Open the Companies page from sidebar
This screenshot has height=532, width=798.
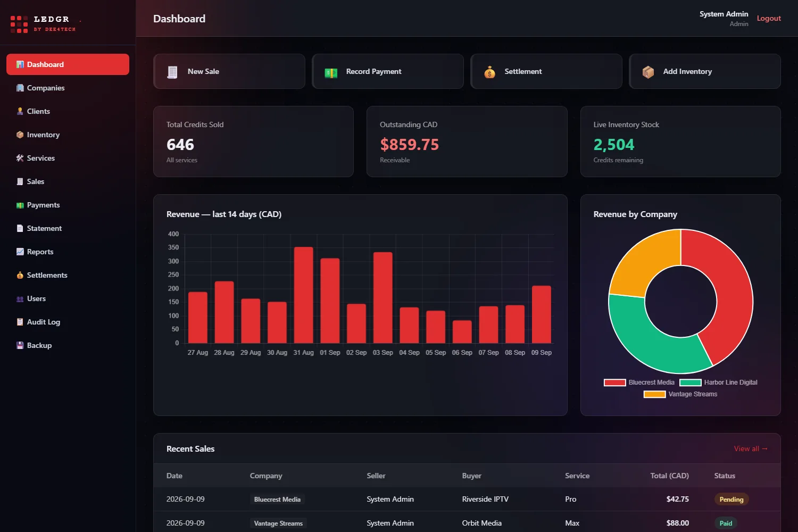click(x=68, y=88)
